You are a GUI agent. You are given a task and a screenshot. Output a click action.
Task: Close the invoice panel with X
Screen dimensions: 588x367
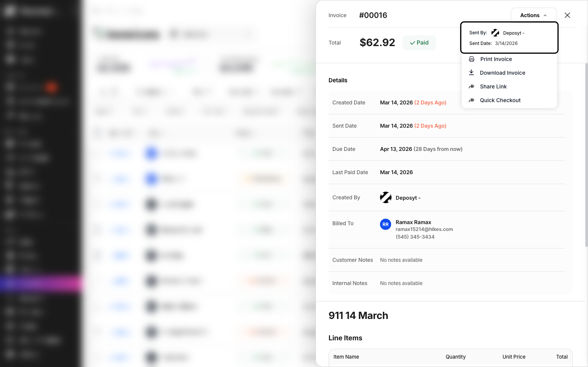[567, 15]
